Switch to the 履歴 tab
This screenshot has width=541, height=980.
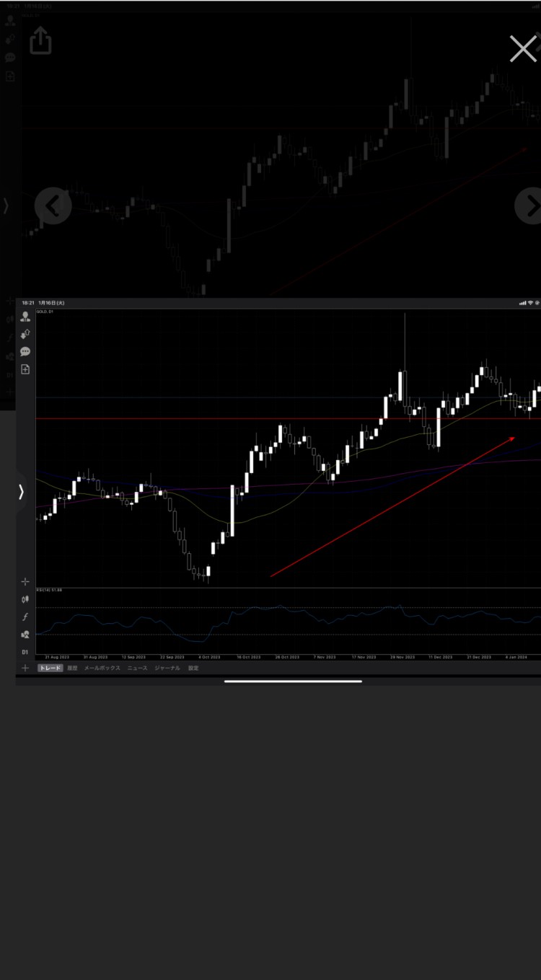click(x=72, y=668)
